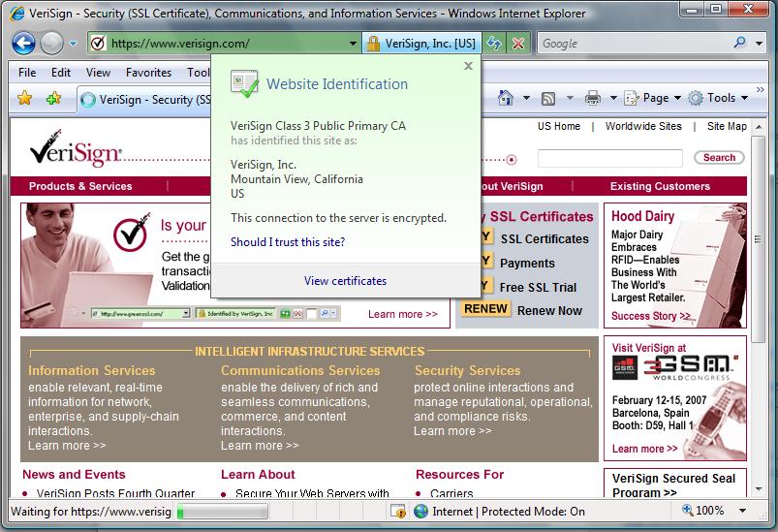Expand the Print dropdown arrow
The image size is (778, 532).
(x=613, y=98)
